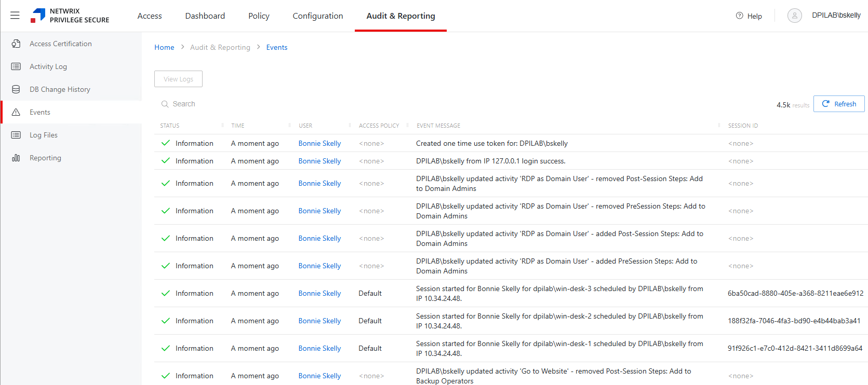The width and height of the screenshot is (868, 385).
Task: Click 'removed Post-Session Steps: Add to Domain Admins' message
Action: tap(559, 183)
